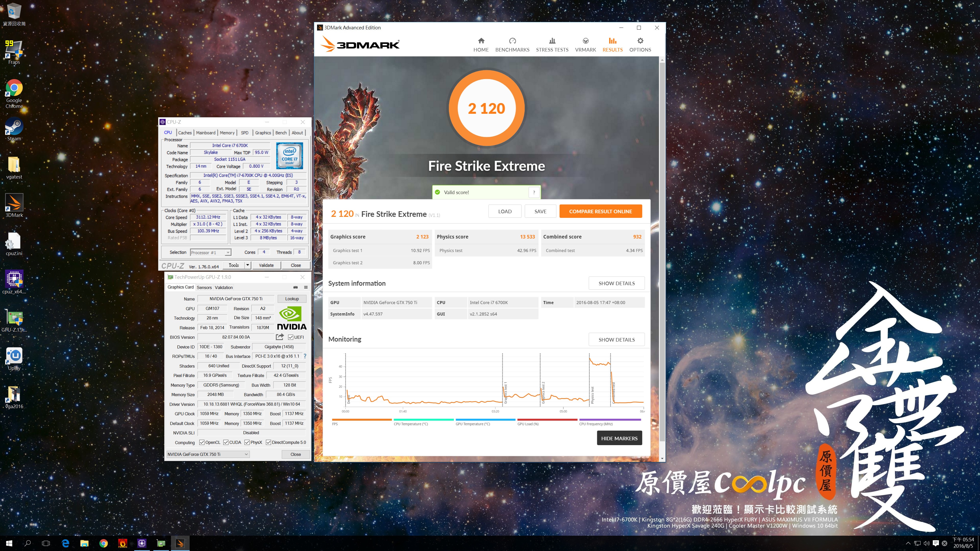This screenshot has height=551, width=980.
Task: Select the cpuz.ini file on desktop
Action: 14,244
